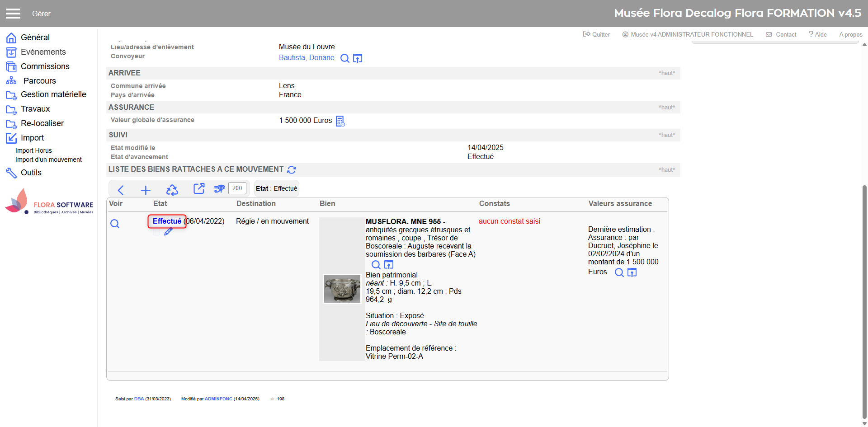The height and width of the screenshot is (427, 868).
Task: Click the blue Effectué status link
Action: [x=167, y=221]
